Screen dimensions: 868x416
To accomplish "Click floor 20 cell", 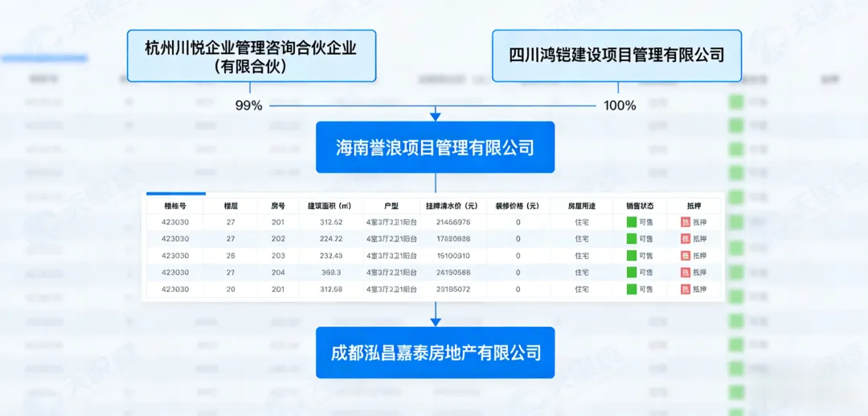I will pos(231,289).
